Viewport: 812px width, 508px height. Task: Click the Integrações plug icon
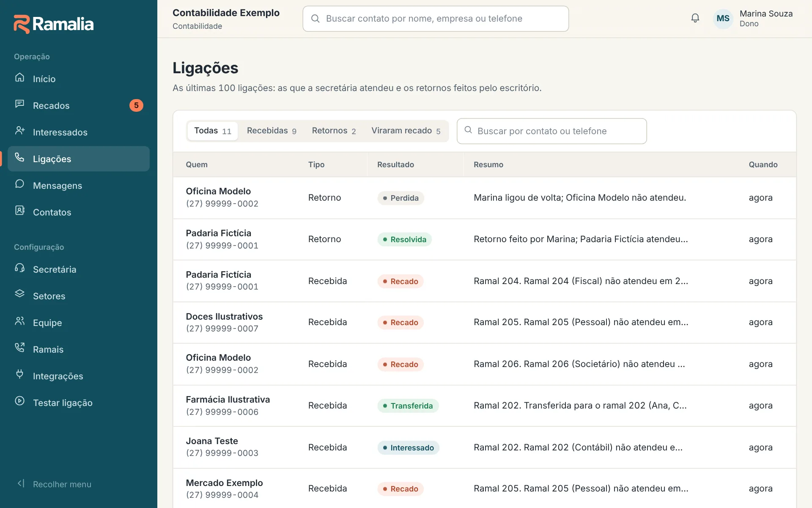19,375
